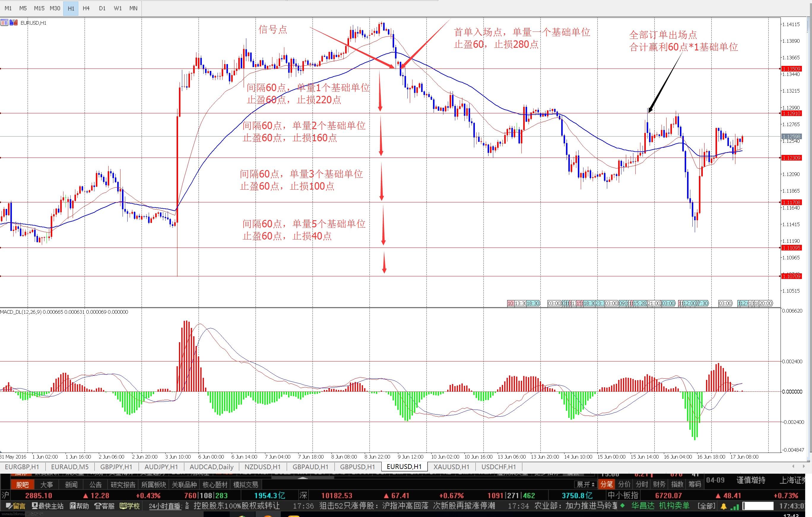Switch timeframe to D1

coord(102,8)
